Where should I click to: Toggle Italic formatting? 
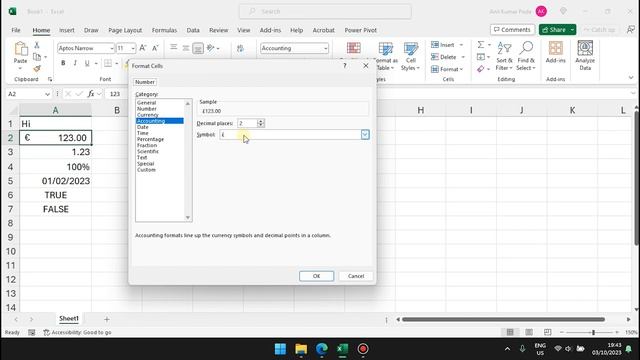pos(75,63)
